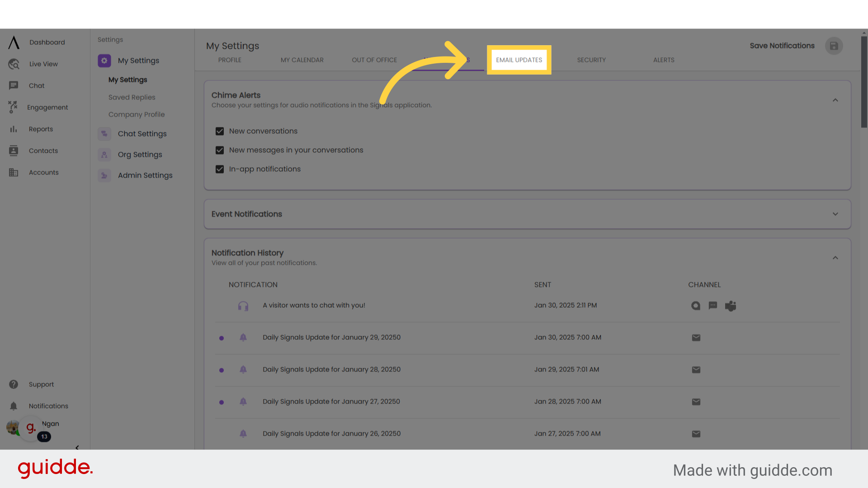Open the Reports bar chart icon
This screenshot has height=488, width=868.
(14, 129)
